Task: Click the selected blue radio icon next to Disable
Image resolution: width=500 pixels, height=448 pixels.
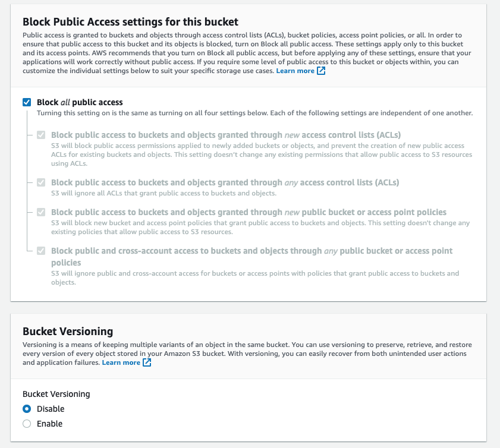Action: click(x=26, y=409)
